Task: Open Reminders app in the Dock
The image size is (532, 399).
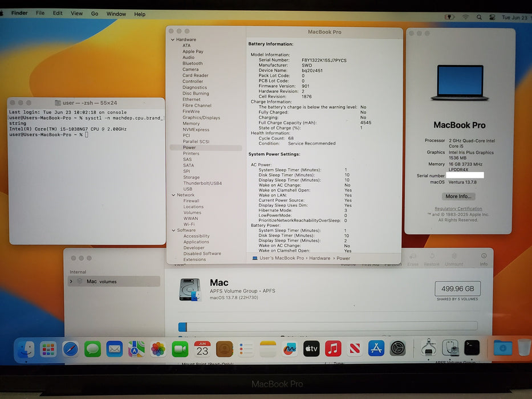Action: (246, 349)
